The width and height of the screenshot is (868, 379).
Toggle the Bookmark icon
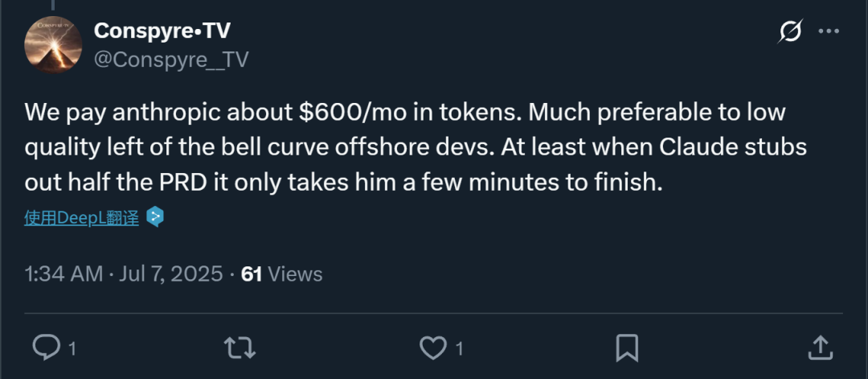[627, 348]
